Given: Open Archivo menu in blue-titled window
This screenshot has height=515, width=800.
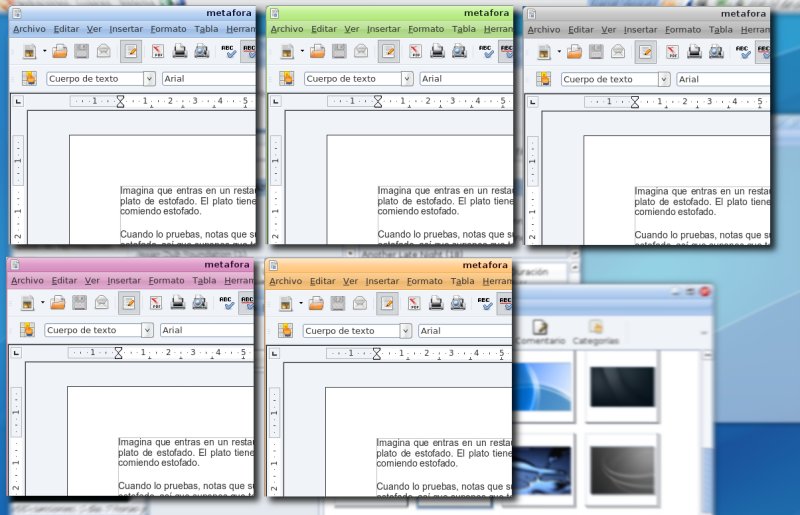Looking at the screenshot, I should pos(29,29).
